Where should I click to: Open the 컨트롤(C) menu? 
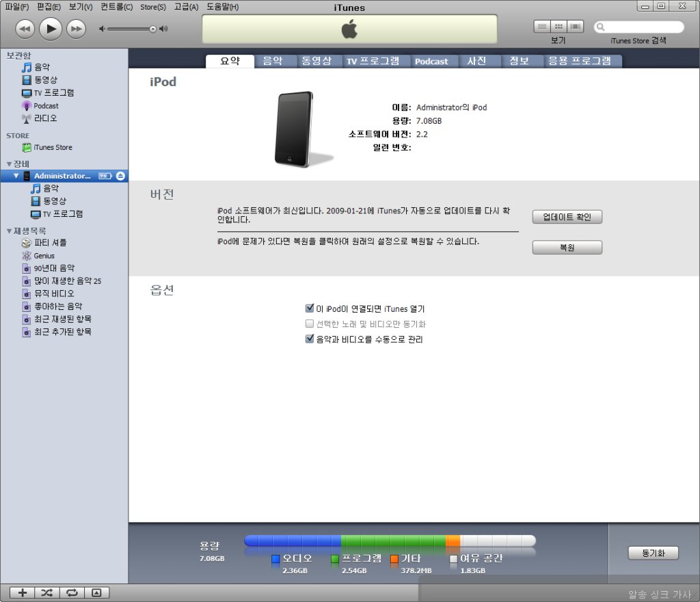pyautogui.click(x=116, y=7)
